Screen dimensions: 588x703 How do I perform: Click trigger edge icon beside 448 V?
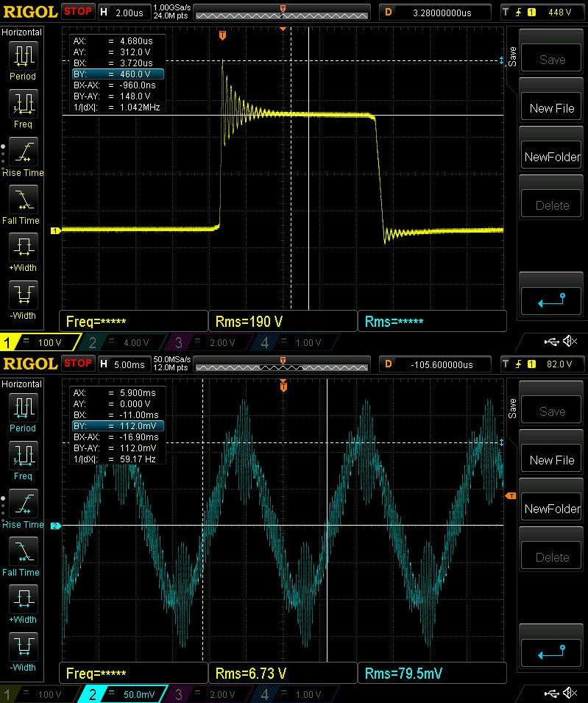coord(519,12)
